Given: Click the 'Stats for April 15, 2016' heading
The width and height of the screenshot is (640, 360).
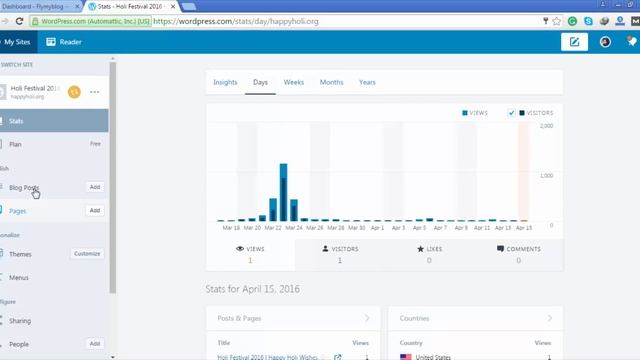Looking at the screenshot, I should [x=253, y=289].
